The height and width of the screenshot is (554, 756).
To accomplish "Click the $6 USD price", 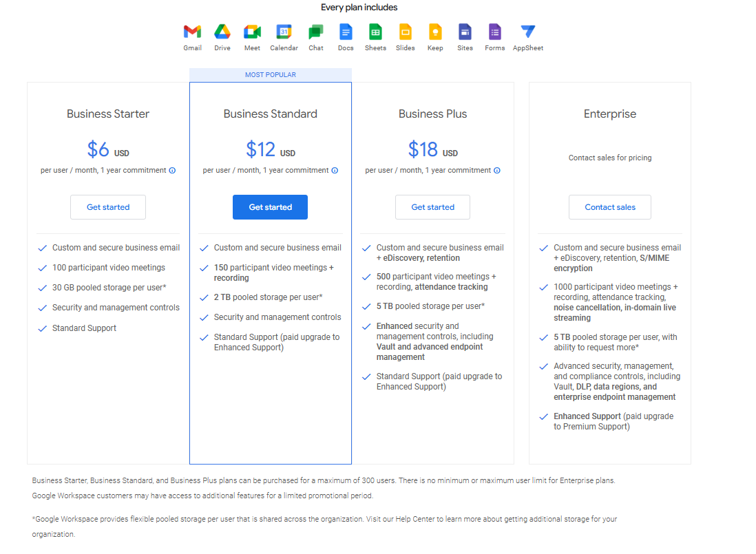I will click(108, 149).
